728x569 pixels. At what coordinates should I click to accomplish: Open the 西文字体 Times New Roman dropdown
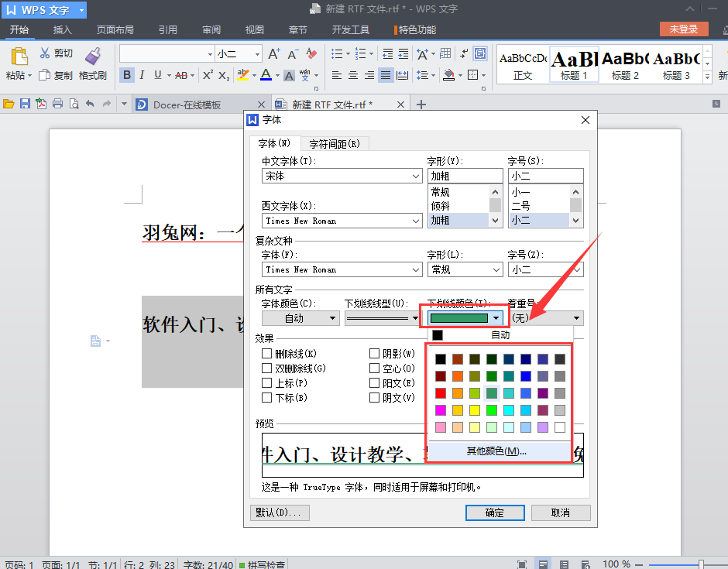click(342, 221)
